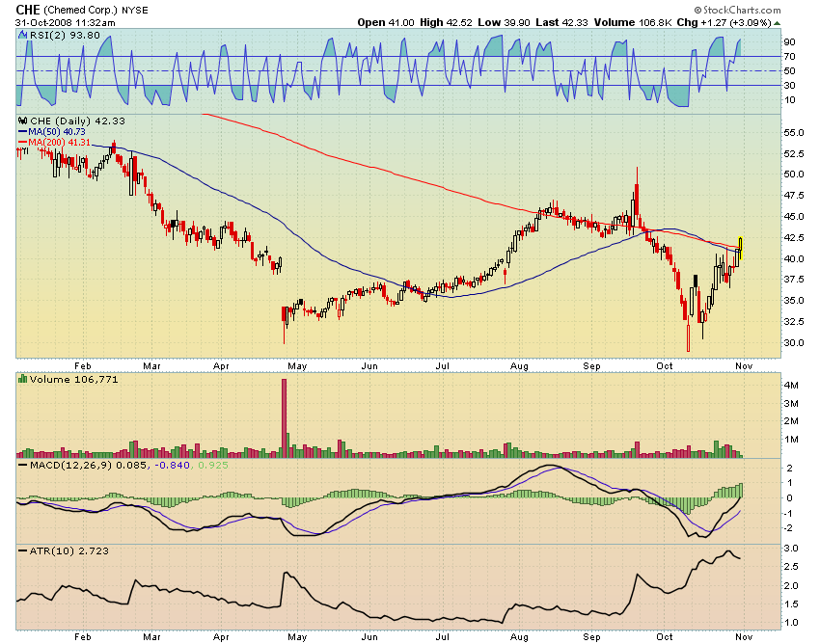820x644 pixels.
Task: Click the Volume 106,771 panel label
Action: pyautogui.click(x=73, y=379)
